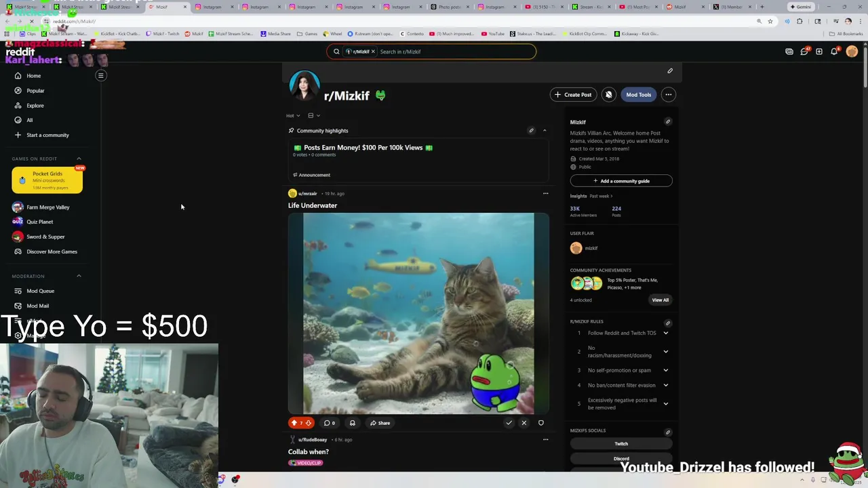
Task: Click Discover More Games
Action: 52,251
